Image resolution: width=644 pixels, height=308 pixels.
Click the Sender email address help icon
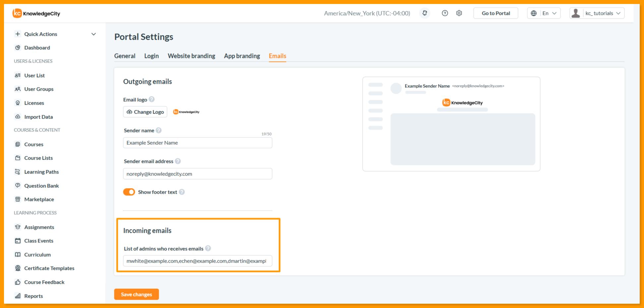coord(178,161)
